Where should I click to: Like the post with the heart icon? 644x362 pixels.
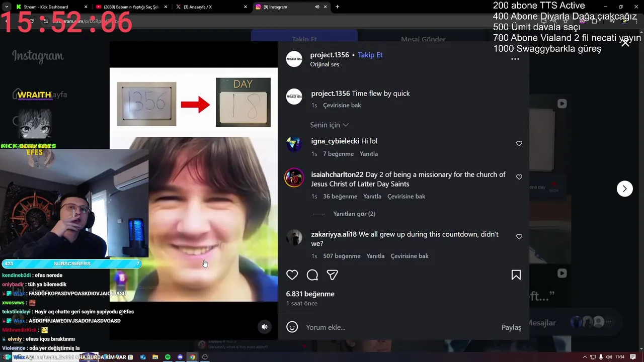(292, 275)
